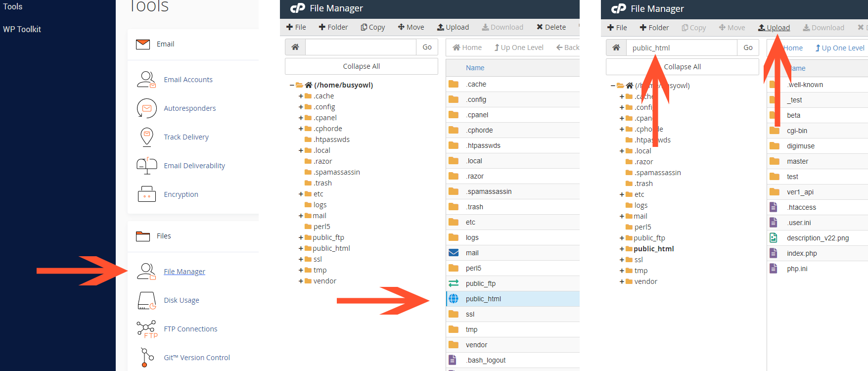This screenshot has height=371, width=868.
Task: Click Upload in right File Manager toolbar
Action: click(x=774, y=28)
